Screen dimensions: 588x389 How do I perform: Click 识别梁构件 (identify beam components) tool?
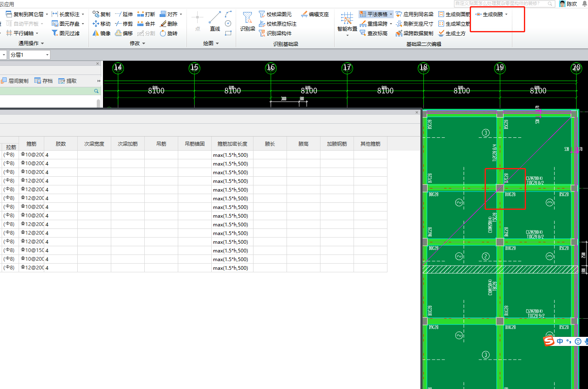click(x=275, y=33)
